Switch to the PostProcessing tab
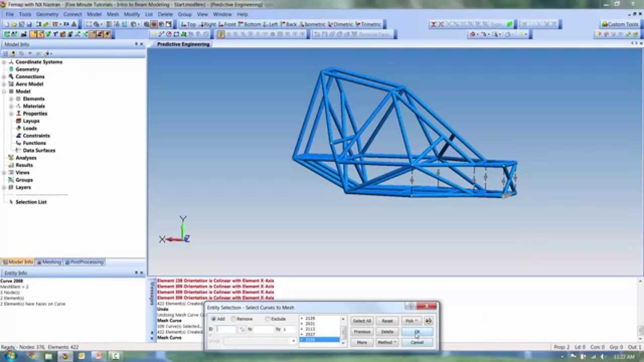 pos(84,262)
